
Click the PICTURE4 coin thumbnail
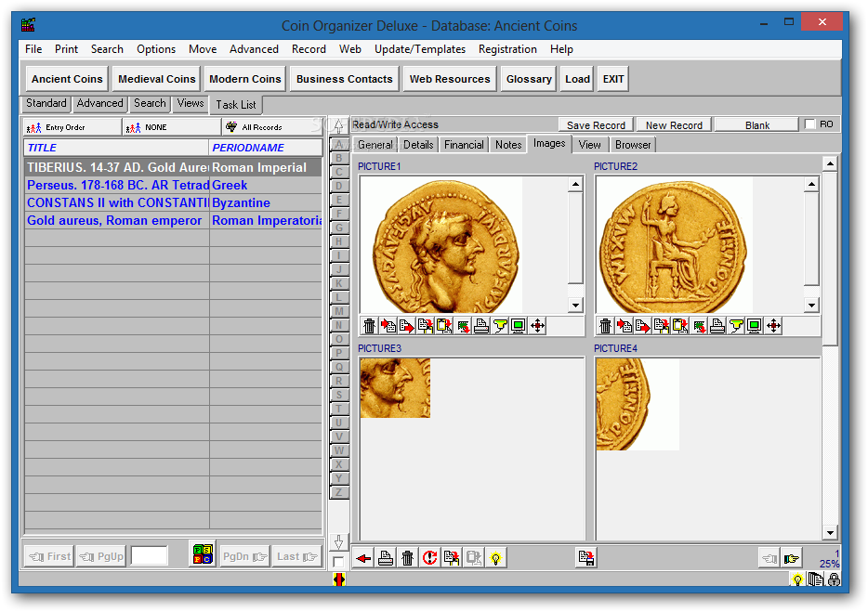[x=637, y=404]
